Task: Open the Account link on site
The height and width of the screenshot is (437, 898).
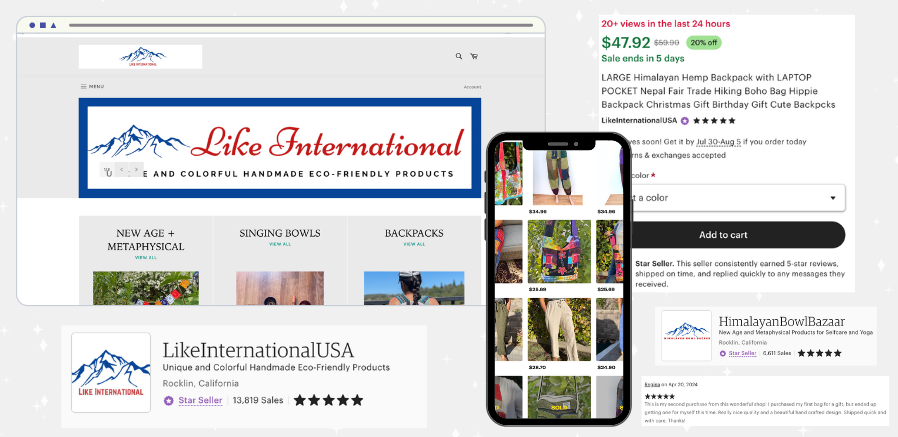Action: (x=472, y=87)
